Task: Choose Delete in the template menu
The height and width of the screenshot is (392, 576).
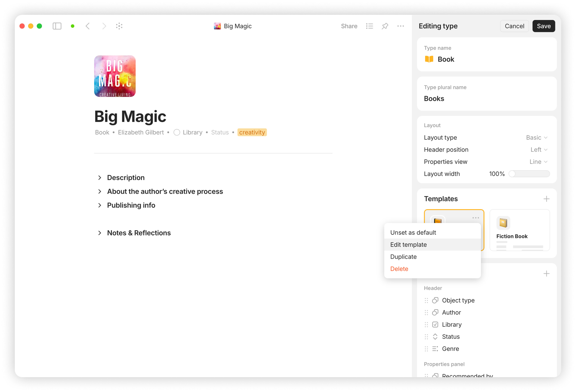Action: [399, 269]
